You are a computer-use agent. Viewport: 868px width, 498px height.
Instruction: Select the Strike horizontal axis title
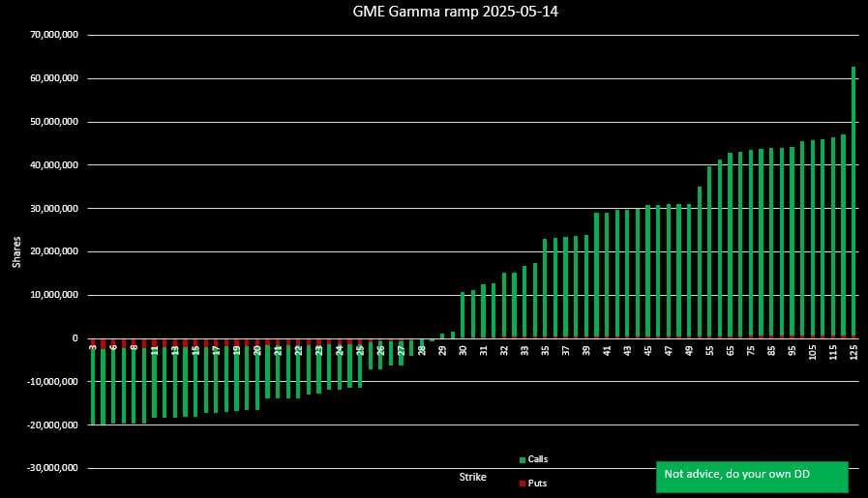point(473,477)
